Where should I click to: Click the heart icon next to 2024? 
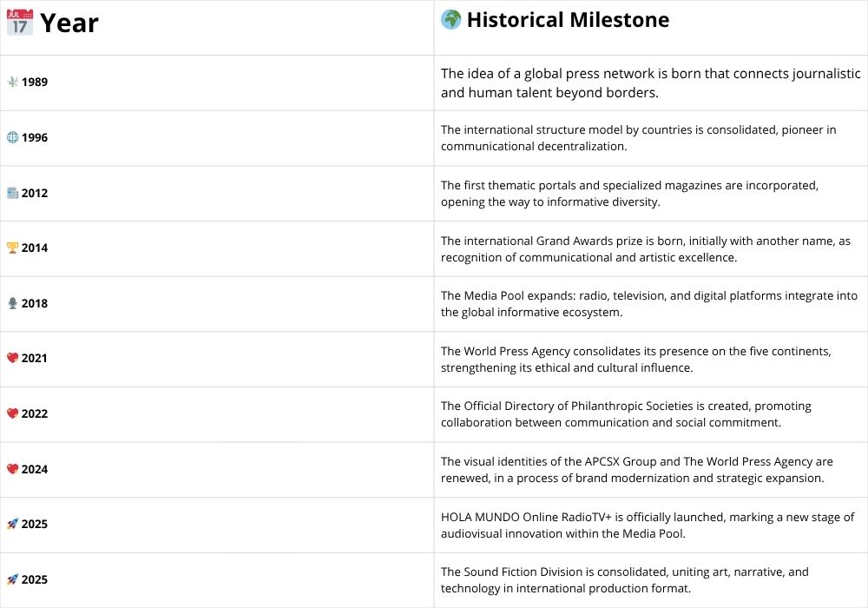[x=12, y=469]
